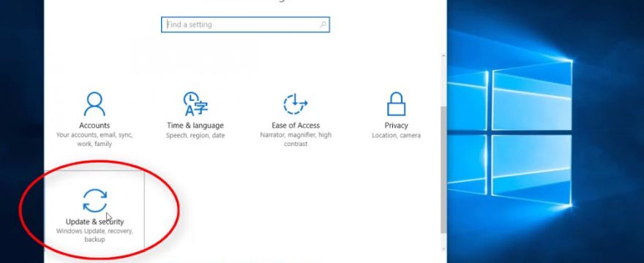Click "Windows Update, recovery, backup" description
Image resolution: width=644 pixels, height=263 pixels.
pyautogui.click(x=95, y=235)
